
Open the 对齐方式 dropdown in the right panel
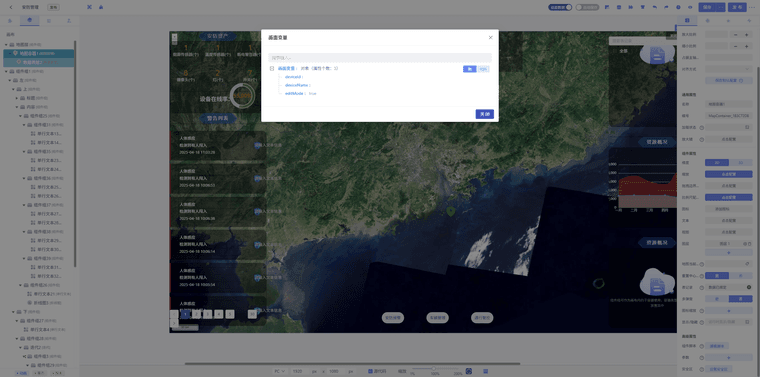(728, 69)
